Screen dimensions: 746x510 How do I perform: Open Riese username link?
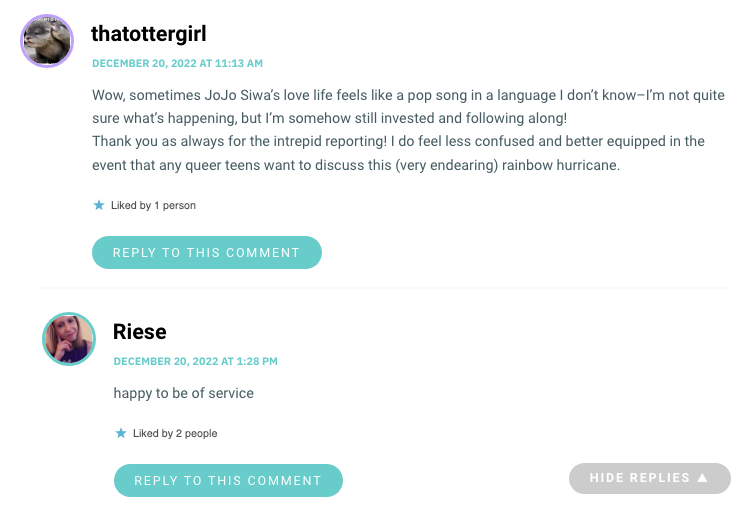[x=140, y=332]
